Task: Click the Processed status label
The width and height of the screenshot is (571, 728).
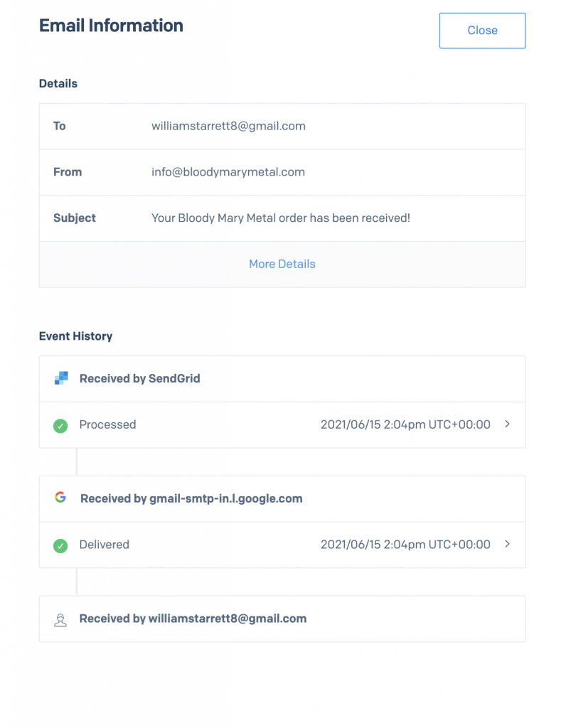Action: click(107, 424)
